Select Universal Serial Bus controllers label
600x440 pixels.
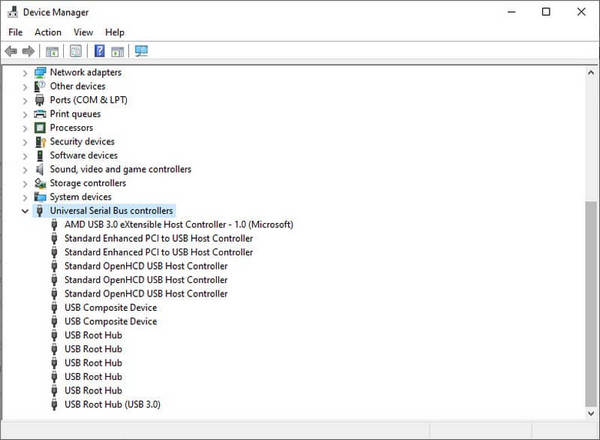(111, 210)
